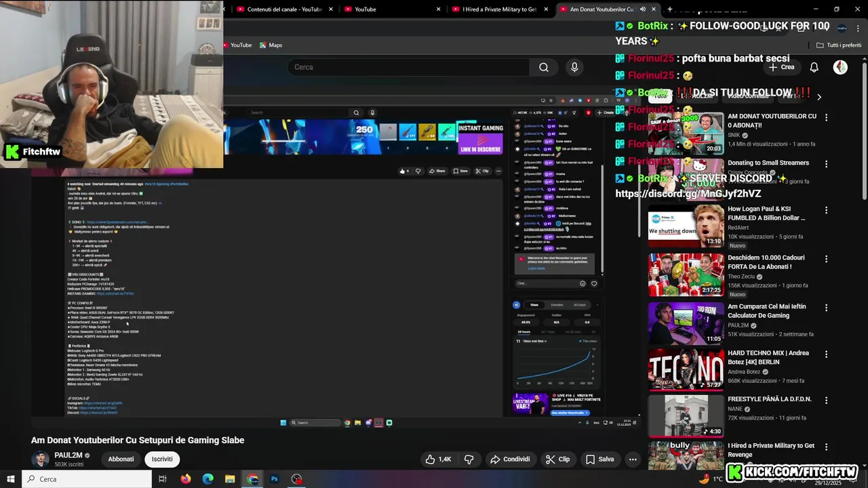This screenshot has height=488, width=868.
Task: Open PAUL2M channel avatar
Action: point(41,459)
